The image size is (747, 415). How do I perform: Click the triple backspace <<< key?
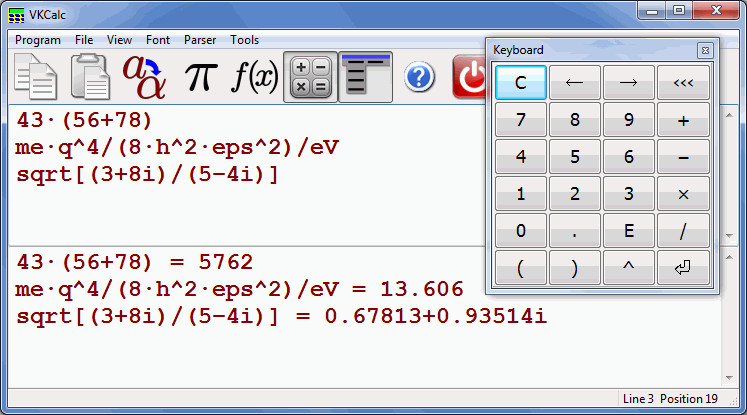683,83
